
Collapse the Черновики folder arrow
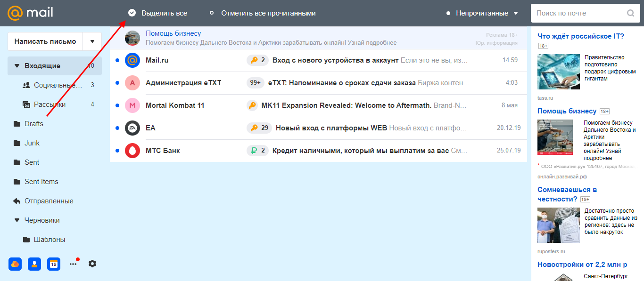coord(17,220)
